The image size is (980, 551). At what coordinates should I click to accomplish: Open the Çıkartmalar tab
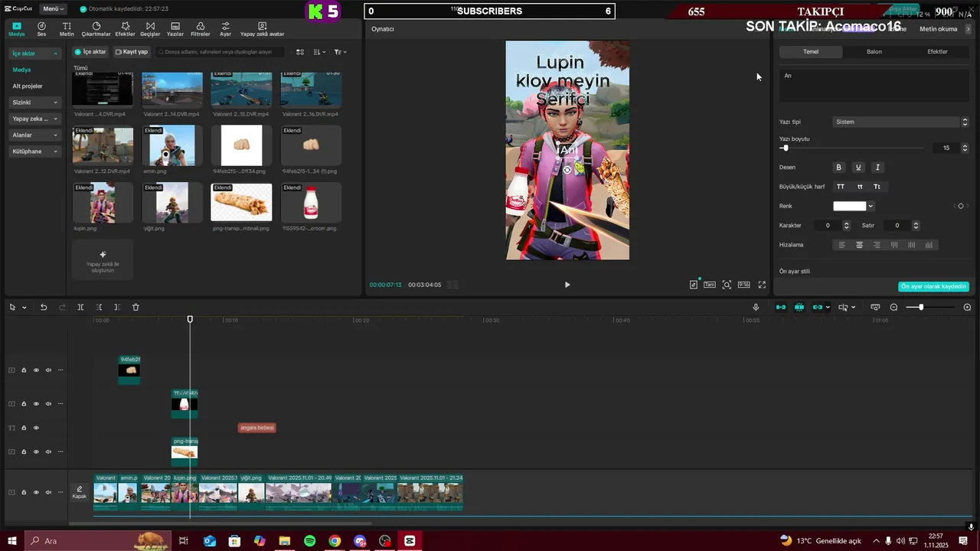(96, 29)
